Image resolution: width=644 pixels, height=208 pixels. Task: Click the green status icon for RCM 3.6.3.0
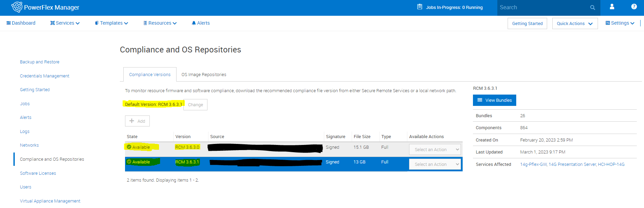pyautogui.click(x=129, y=147)
